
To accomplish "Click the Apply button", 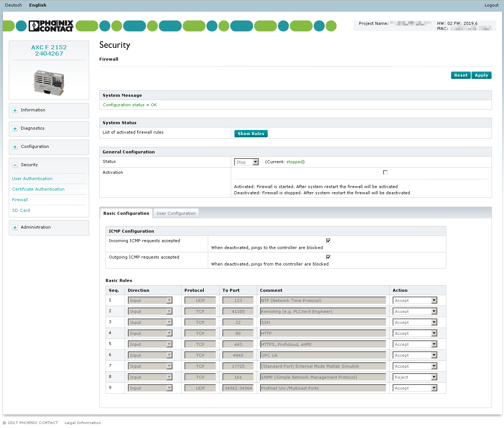I will pyautogui.click(x=481, y=75).
